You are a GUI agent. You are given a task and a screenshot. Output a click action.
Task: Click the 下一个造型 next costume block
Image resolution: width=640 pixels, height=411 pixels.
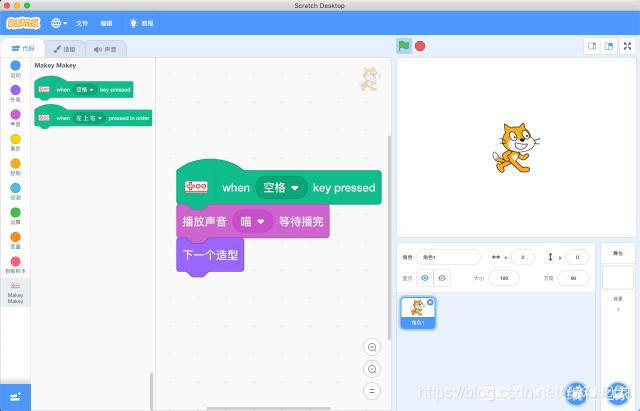pos(210,255)
